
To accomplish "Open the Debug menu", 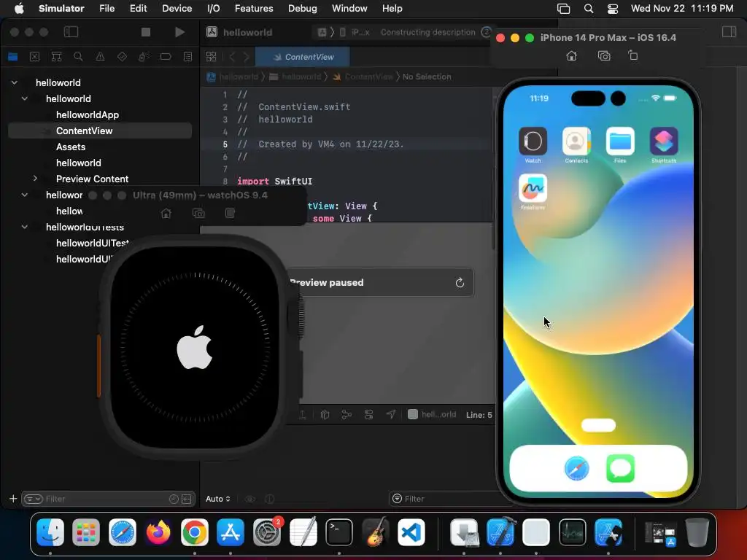I will point(303,8).
